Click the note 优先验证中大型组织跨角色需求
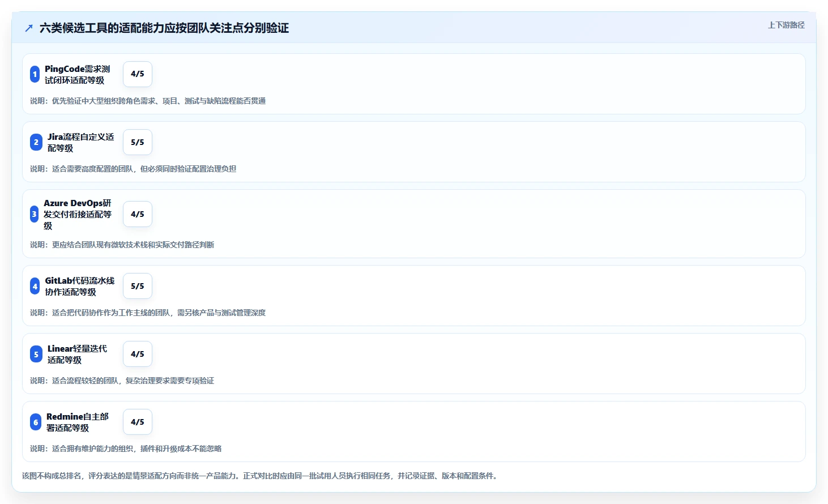The width and height of the screenshot is (828, 504). click(x=148, y=101)
